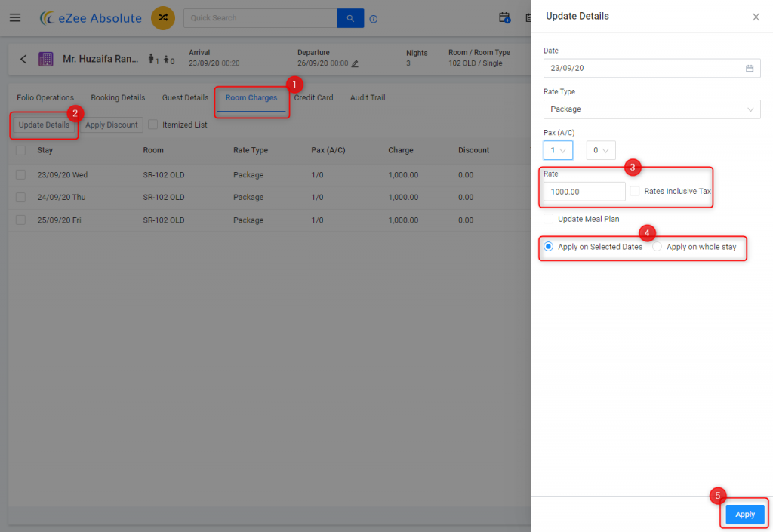Open the hamburger main menu
This screenshot has width=773, height=532.
pos(15,18)
